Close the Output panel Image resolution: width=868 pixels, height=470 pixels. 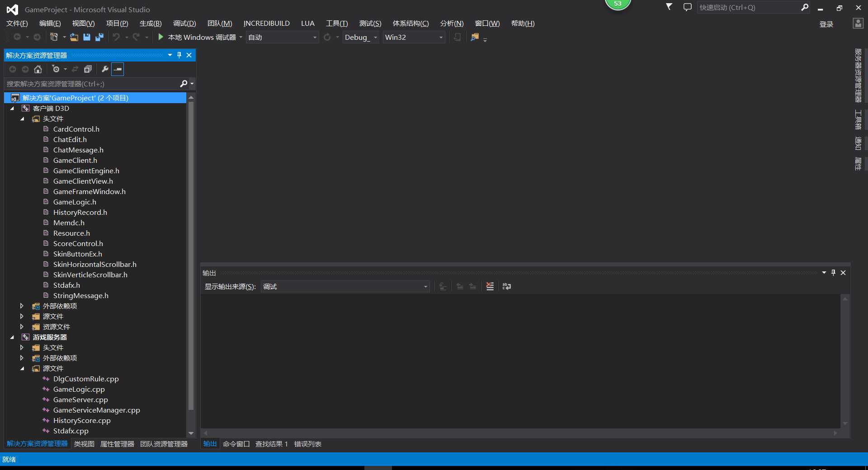[x=843, y=273]
